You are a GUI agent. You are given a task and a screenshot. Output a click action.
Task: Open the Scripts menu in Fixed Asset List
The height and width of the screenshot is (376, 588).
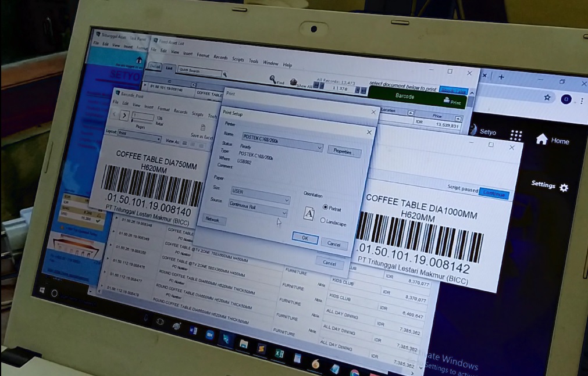(x=237, y=59)
